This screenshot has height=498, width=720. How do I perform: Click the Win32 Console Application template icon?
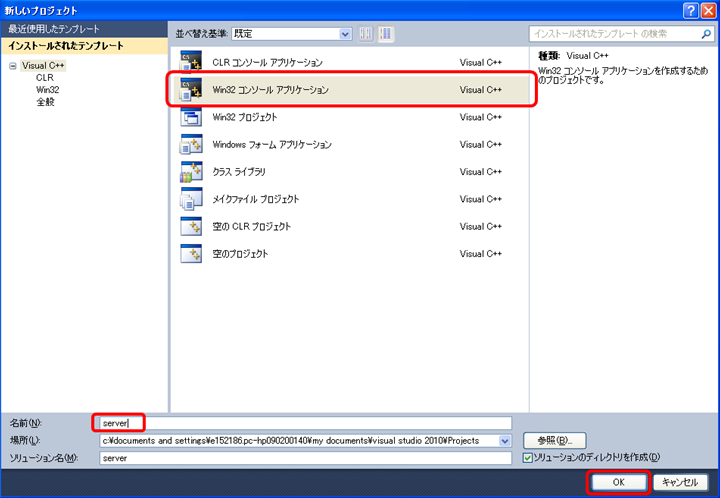coord(191,90)
